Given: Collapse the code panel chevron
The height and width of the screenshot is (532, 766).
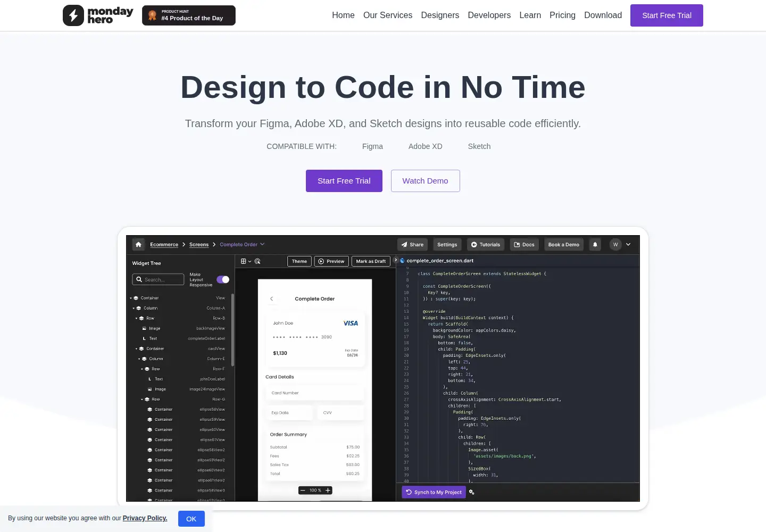Looking at the screenshot, I should click(x=395, y=260).
